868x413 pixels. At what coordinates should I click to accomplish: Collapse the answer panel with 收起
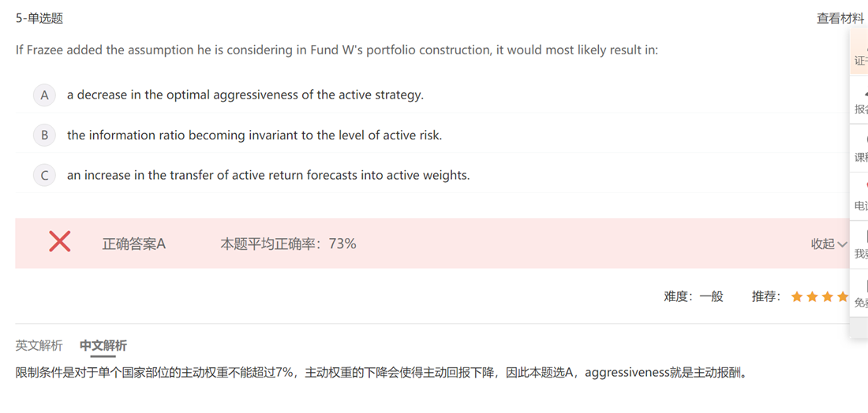click(x=829, y=244)
